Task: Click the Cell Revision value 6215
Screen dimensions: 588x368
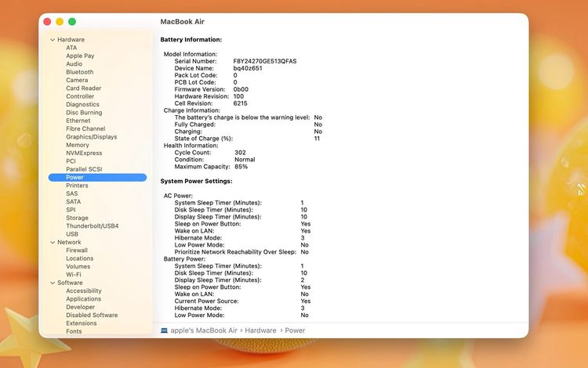Action: [240, 103]
